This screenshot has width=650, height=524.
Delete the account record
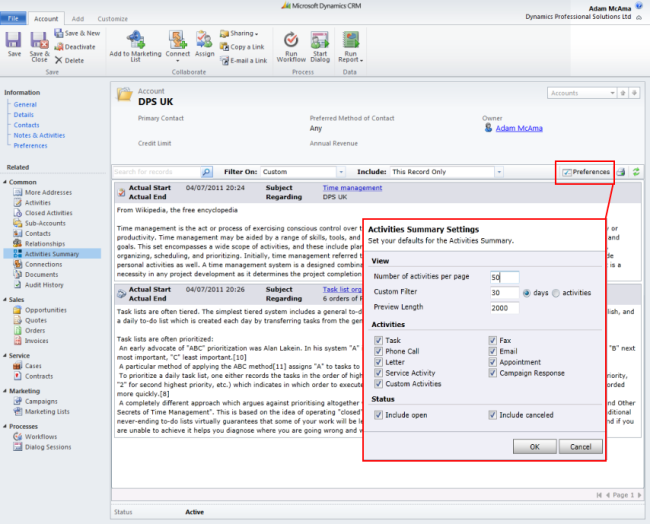69,60
